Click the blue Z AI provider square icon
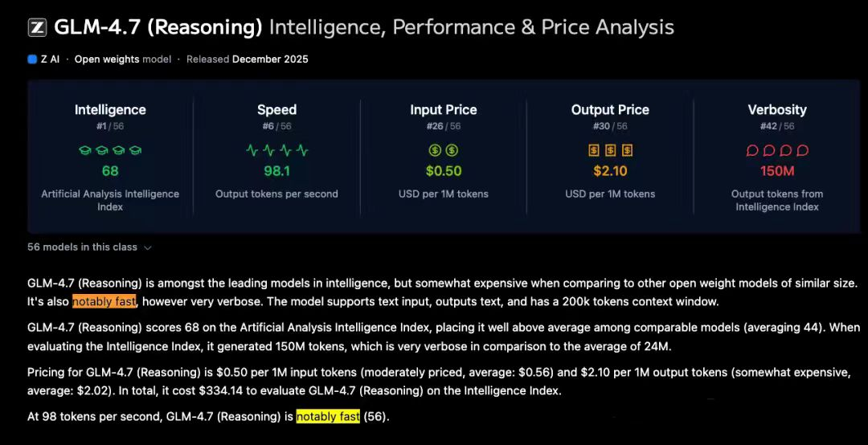Screen dimensions: 868x445 [x=32, y=59]
